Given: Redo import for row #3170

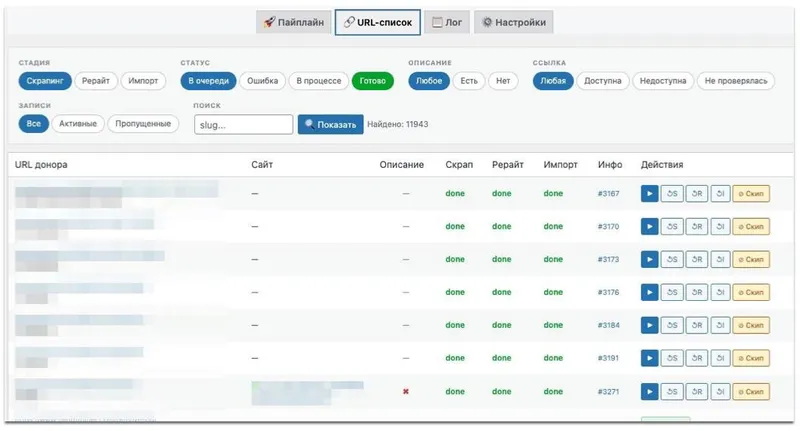Looking at the screenshot, I should click(x=720, y=226).
